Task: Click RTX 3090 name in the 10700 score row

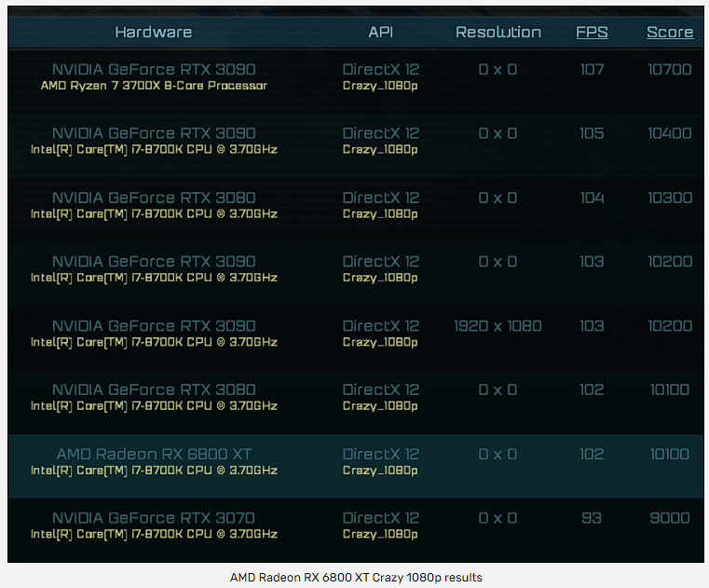Action: coord(154,69)
